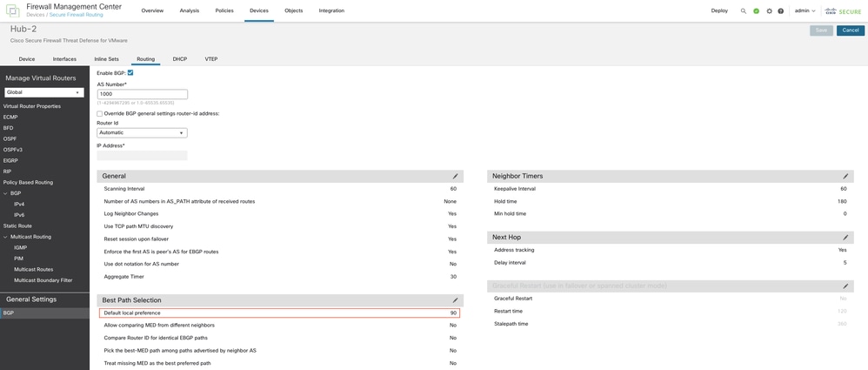The image size is (868, 370).
Task: Switch to the VTEP tab
Action: click(x=210, y=58)
